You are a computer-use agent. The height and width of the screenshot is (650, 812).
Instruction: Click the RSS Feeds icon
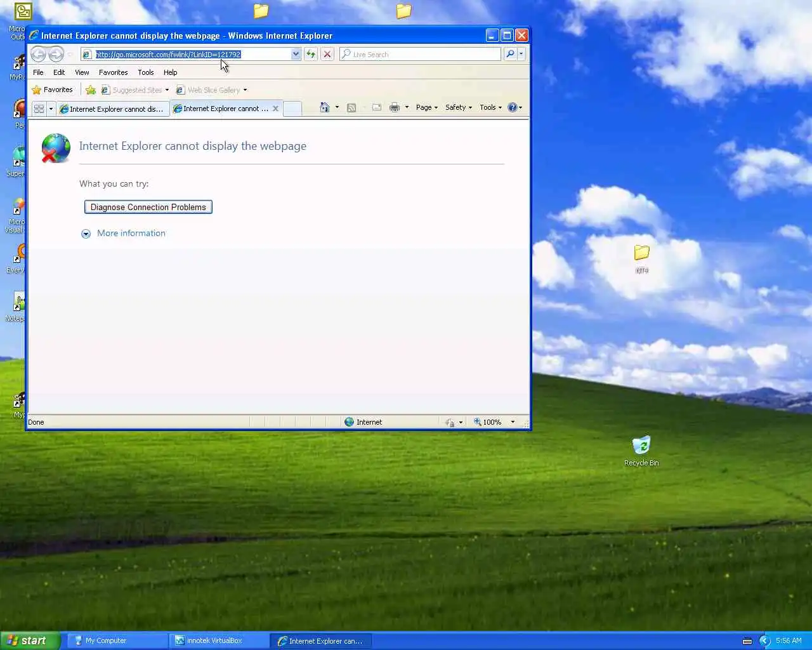coord(351,108)
